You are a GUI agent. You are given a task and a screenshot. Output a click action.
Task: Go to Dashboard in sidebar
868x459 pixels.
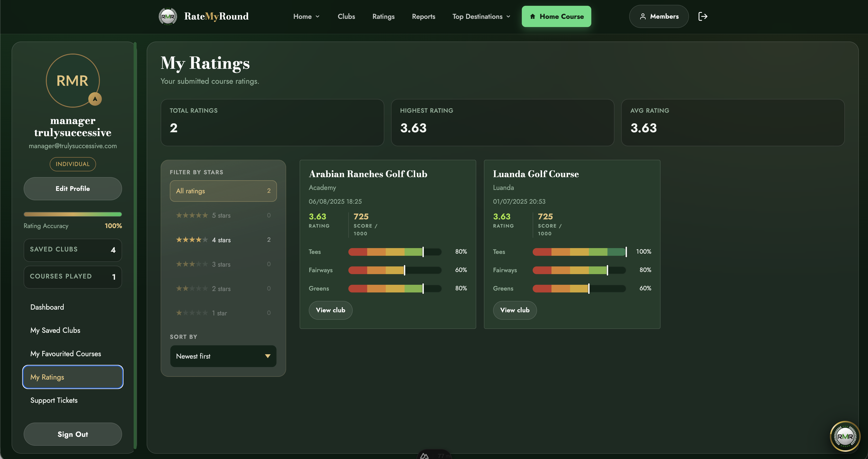[x=73, y=307]
